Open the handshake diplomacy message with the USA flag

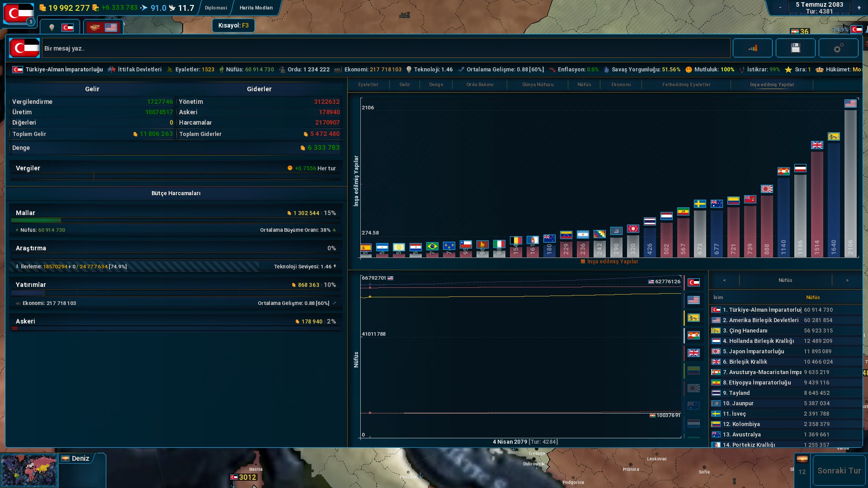click(x=103, y=28)
